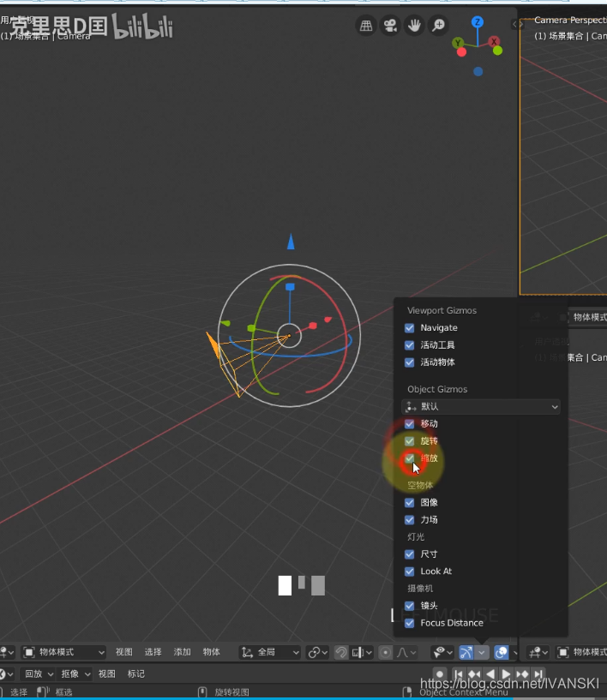This screenshot has width=607, height=700.
Task: Jump to the next keyframe
Action: coord(522,673)
